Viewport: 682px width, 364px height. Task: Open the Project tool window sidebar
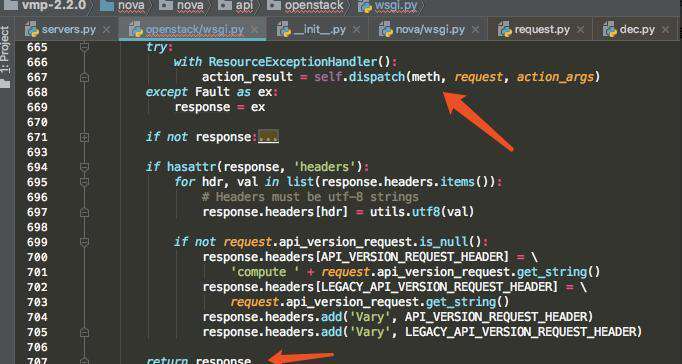coord(5,57)
